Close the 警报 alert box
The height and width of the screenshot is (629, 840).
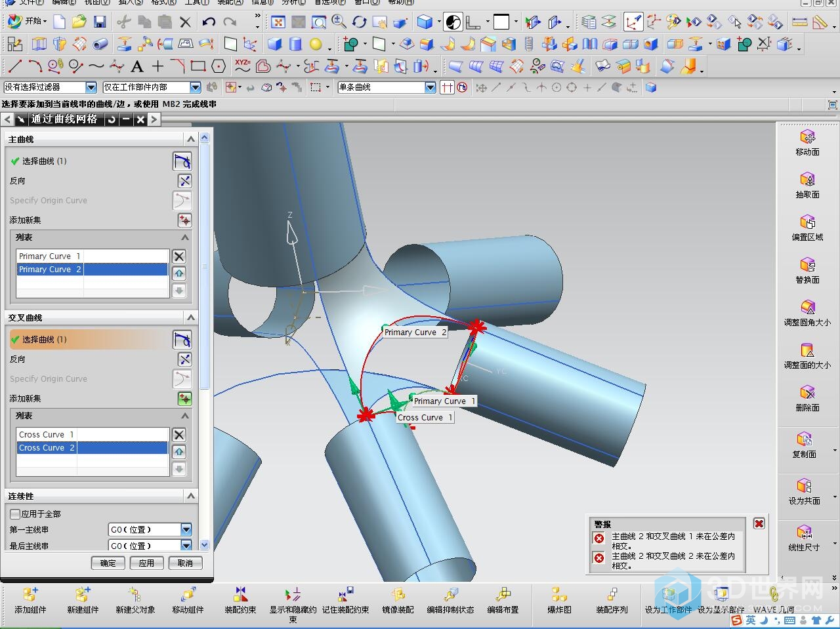click(x=759, y=523)
